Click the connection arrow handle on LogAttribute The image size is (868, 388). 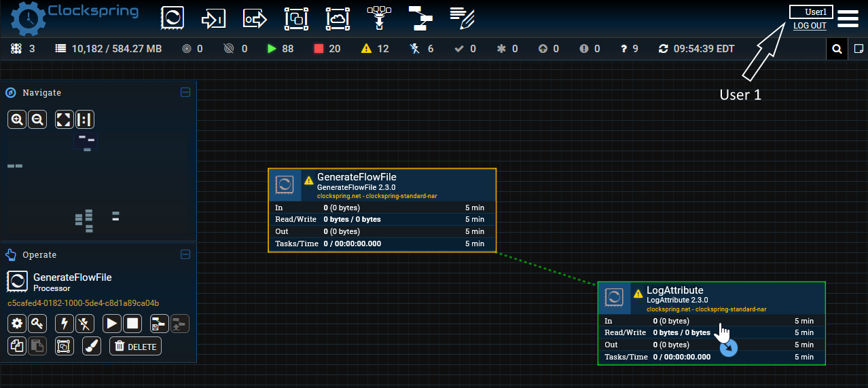728,349
